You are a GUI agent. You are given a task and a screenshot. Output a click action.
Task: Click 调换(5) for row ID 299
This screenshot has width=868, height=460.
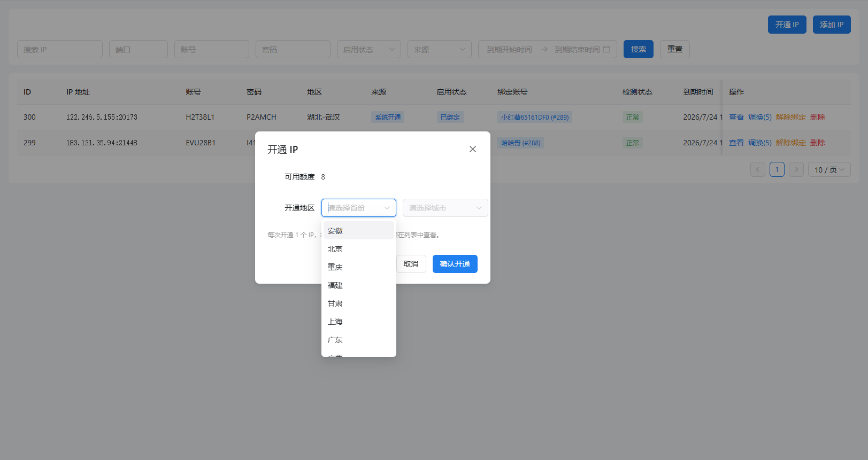pos(760,143)
